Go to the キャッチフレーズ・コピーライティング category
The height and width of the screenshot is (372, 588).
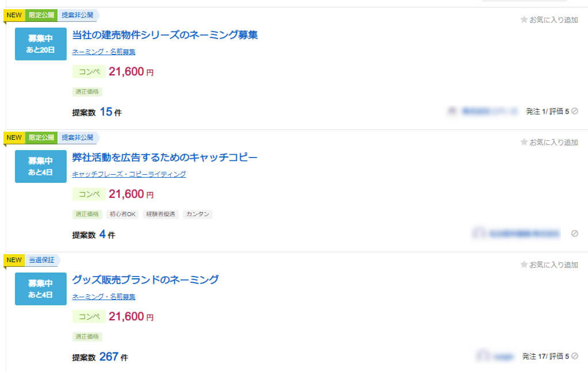click(129, 174)
